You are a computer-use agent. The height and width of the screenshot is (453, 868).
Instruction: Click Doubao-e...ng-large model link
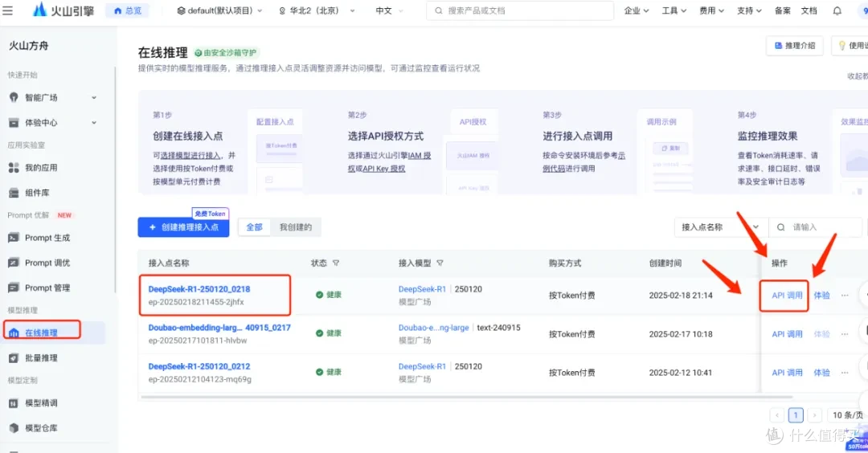(433, 328)
